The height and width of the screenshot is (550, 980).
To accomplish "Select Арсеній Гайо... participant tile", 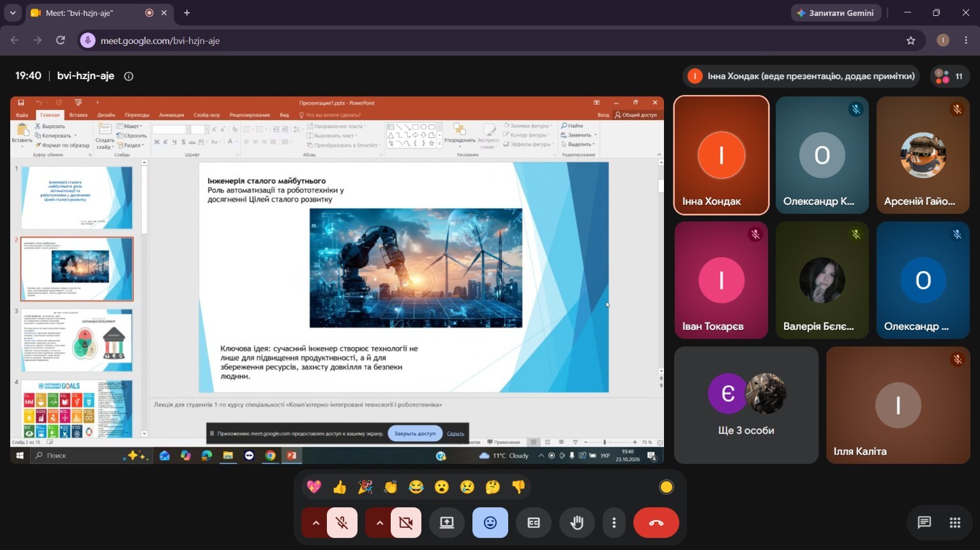I will (923, 156).
